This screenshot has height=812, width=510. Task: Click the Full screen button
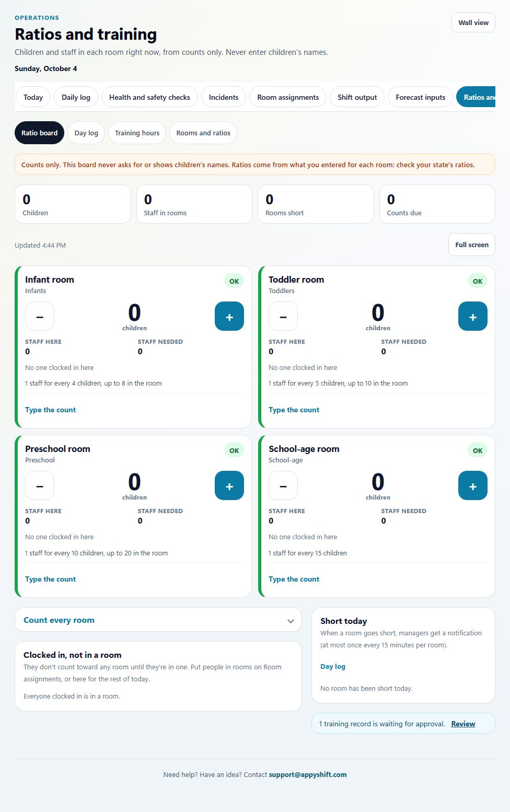point(472,245)
